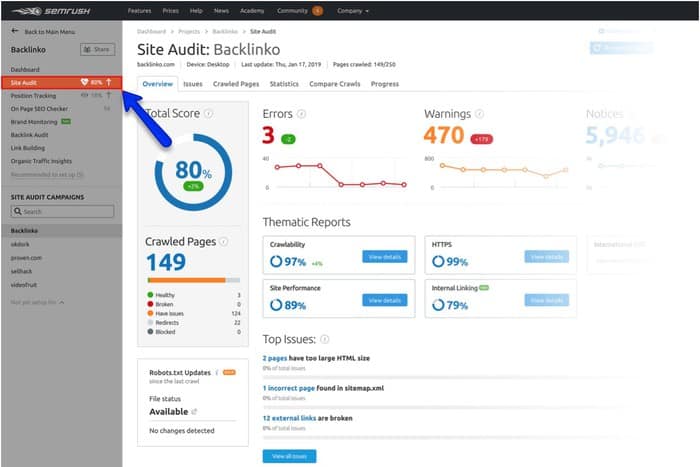Click the back arrow to Main Menu
The width and height of the screenshot is (700, 467).
15,31
